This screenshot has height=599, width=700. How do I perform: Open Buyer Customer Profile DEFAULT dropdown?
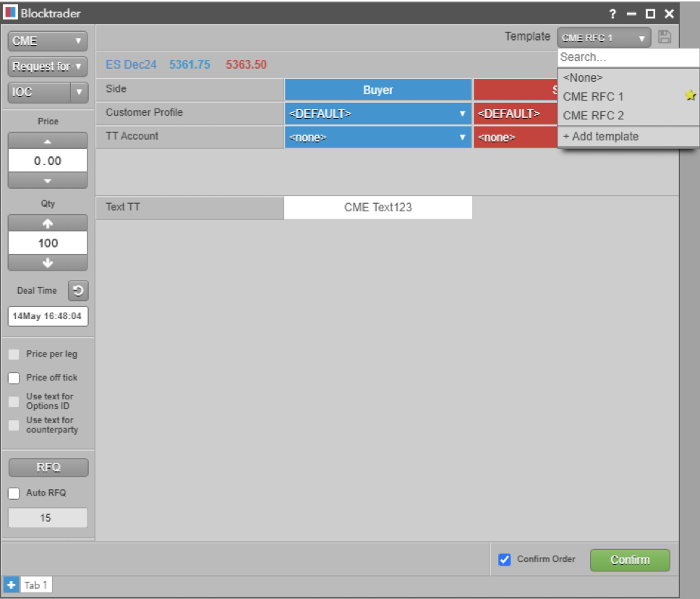click(x=378, y=114)
